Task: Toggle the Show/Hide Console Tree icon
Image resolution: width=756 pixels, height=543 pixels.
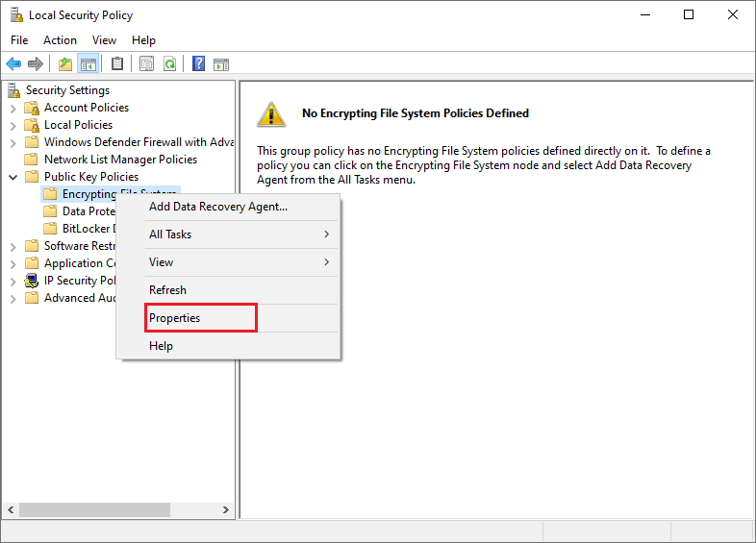Action: (88, 64)
